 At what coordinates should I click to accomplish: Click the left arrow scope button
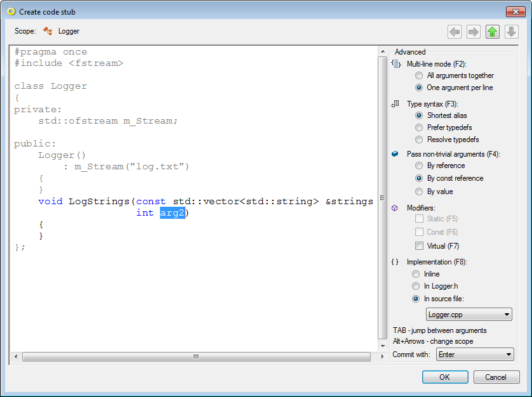(455, 32)
